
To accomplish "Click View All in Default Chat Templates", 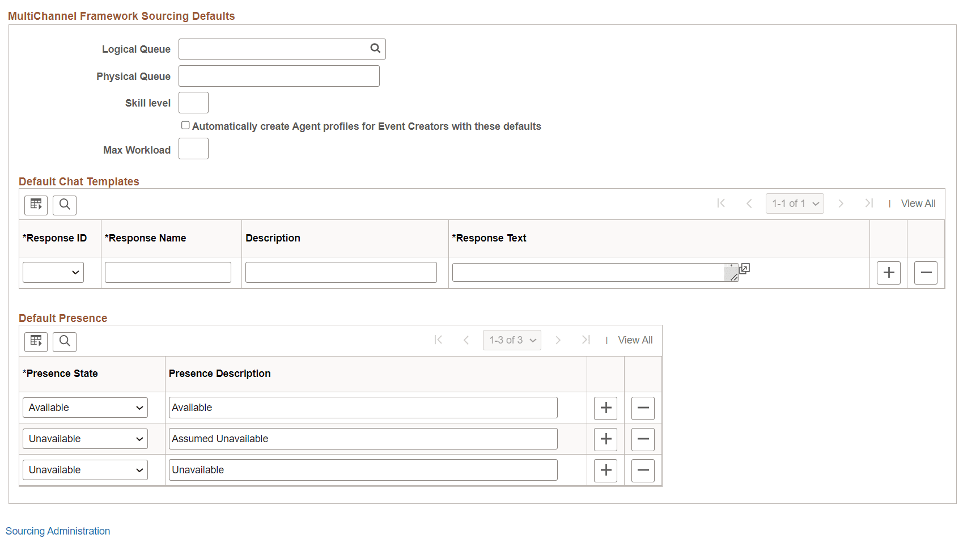I will pos(918,203).
